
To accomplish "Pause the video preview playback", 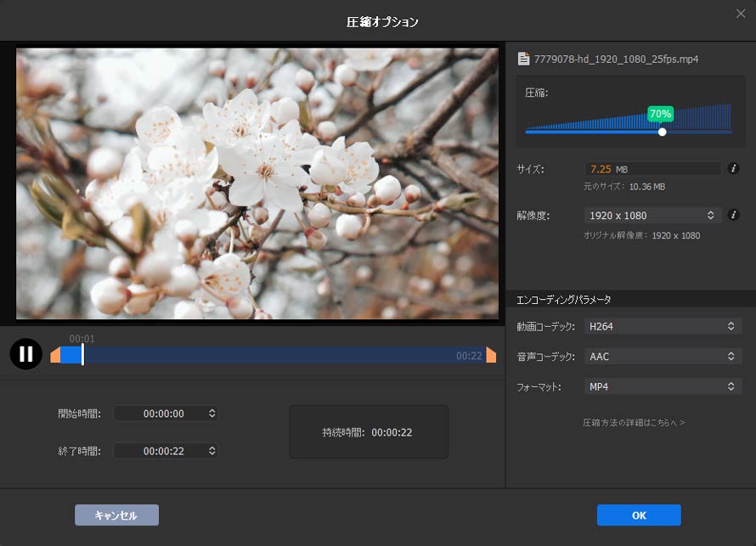I will pos(26,354).
